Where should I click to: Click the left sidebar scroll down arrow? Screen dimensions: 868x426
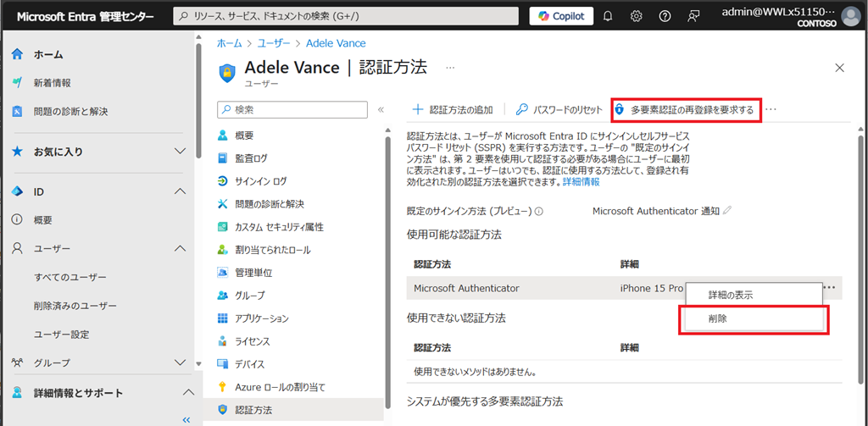coord(198,363)
